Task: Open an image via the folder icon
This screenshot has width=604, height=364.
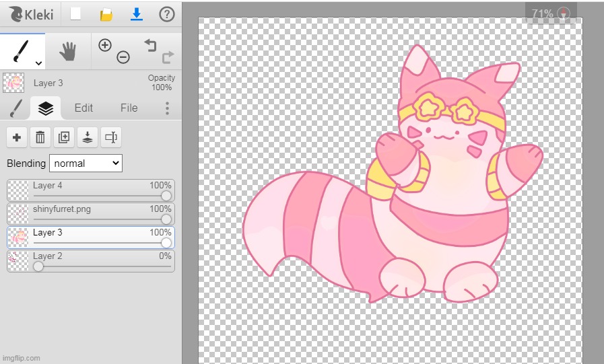Action: (106, 14)
